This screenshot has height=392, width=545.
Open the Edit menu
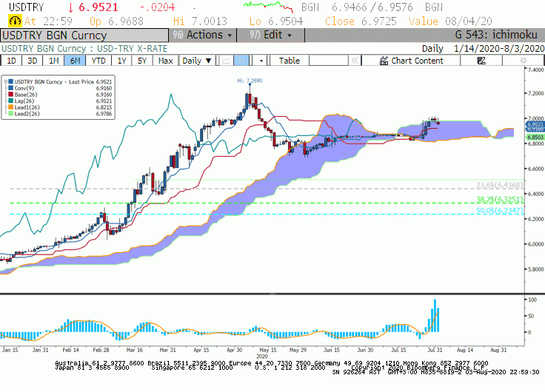pos(271,35)
